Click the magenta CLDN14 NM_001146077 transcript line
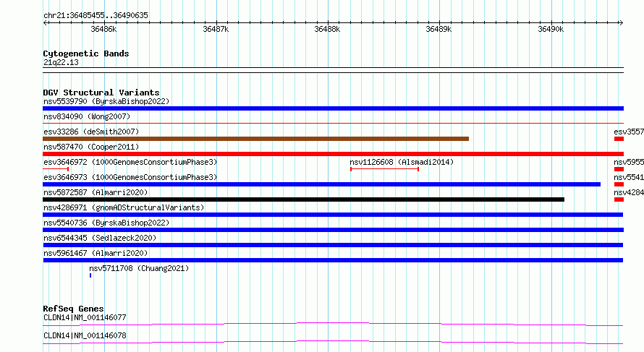 pos(333,324)
